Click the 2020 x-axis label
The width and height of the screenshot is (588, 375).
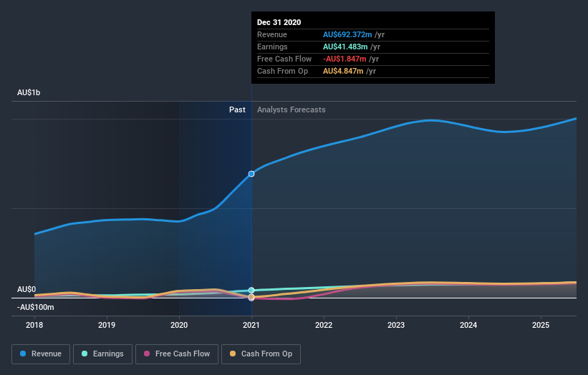(179, 325)
